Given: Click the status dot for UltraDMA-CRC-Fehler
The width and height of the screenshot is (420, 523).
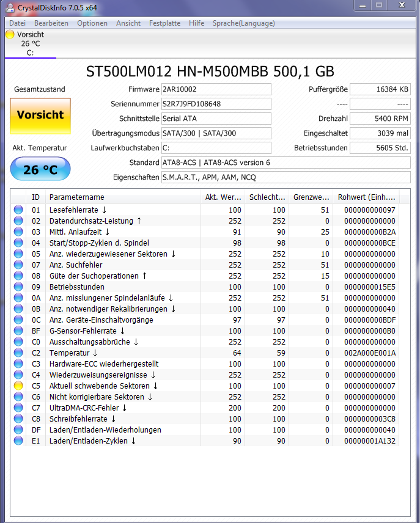Looking at the screenshot, I should (18, 408).
